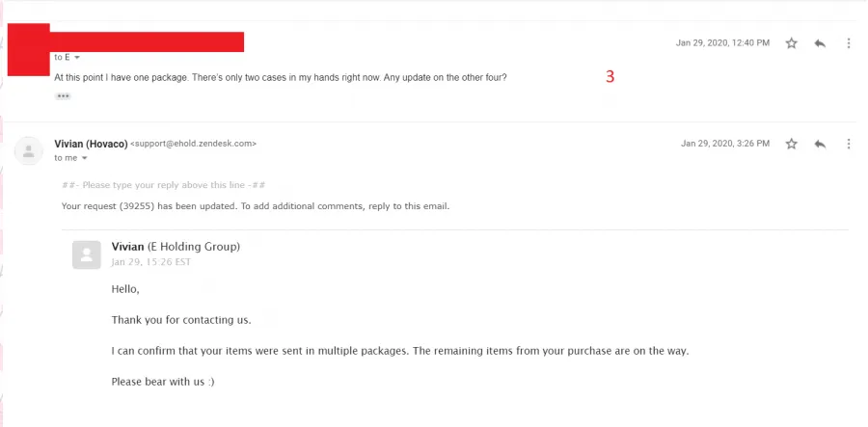The width and height of the screenshot is (868, 427).
Task: Reply to Vivian's 3:26 PM message
Action: (x=820, y=144)
